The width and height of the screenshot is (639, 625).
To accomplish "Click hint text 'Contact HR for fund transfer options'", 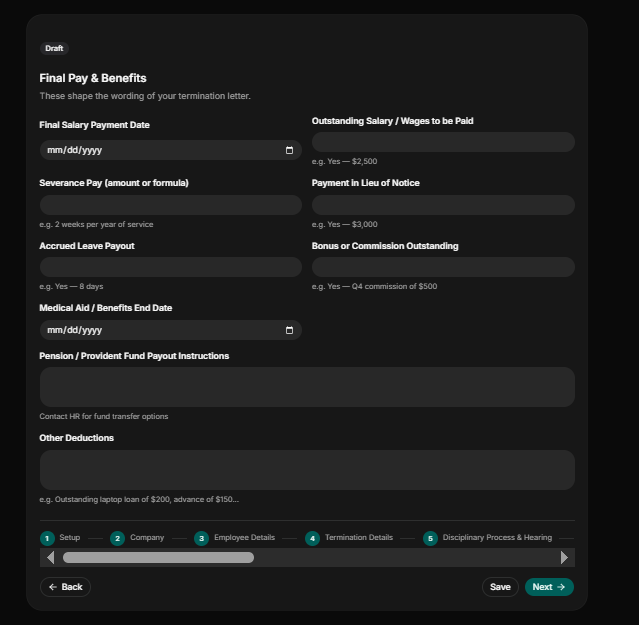I will (104, 416).
